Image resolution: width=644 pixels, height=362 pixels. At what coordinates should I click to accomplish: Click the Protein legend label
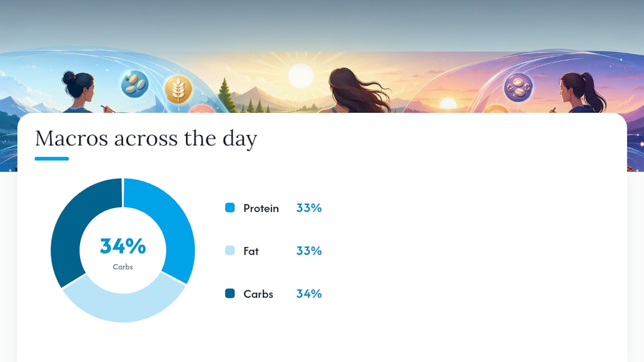click(x=261, y=208)
